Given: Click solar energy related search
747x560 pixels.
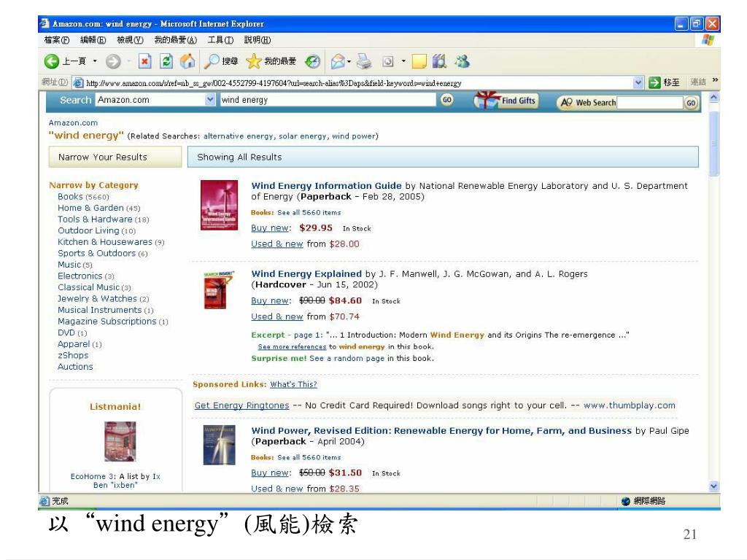Looking at the screenshot, I should (x=303, y=136).
